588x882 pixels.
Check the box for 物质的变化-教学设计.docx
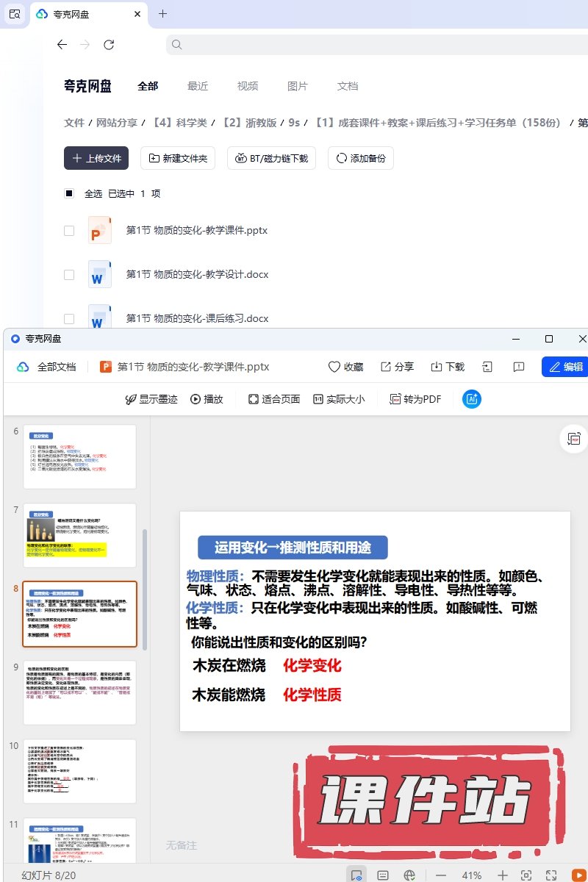69,275
